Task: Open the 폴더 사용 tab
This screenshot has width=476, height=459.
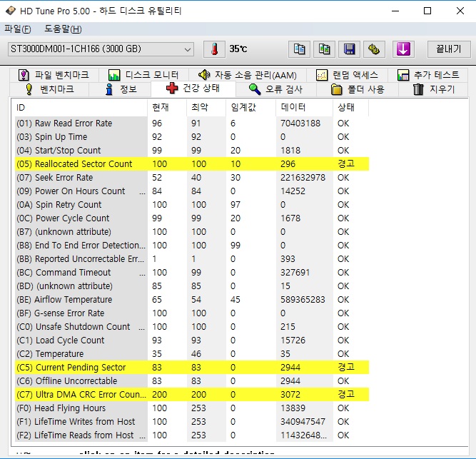Action: point(358,89)
